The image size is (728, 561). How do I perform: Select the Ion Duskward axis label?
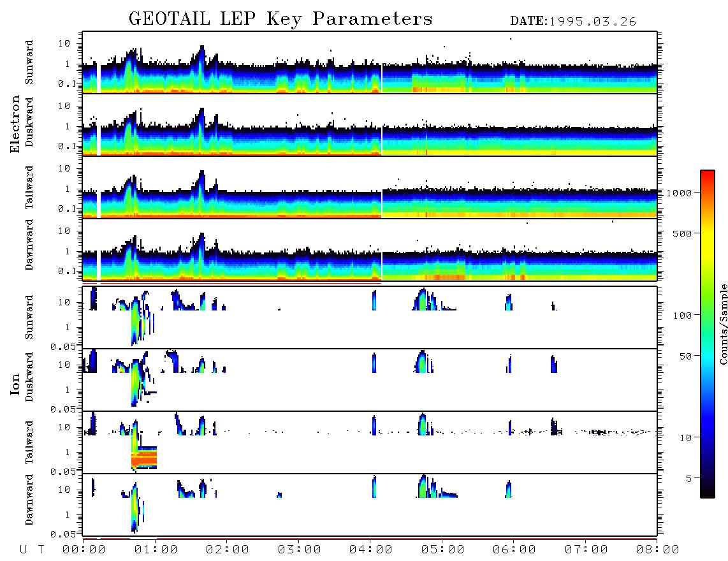point(29,377)
